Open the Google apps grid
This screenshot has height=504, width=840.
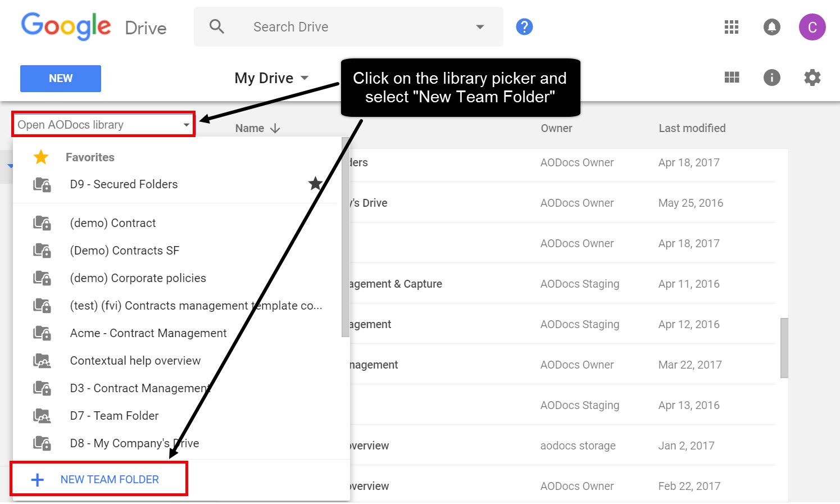tap(732, 26)
